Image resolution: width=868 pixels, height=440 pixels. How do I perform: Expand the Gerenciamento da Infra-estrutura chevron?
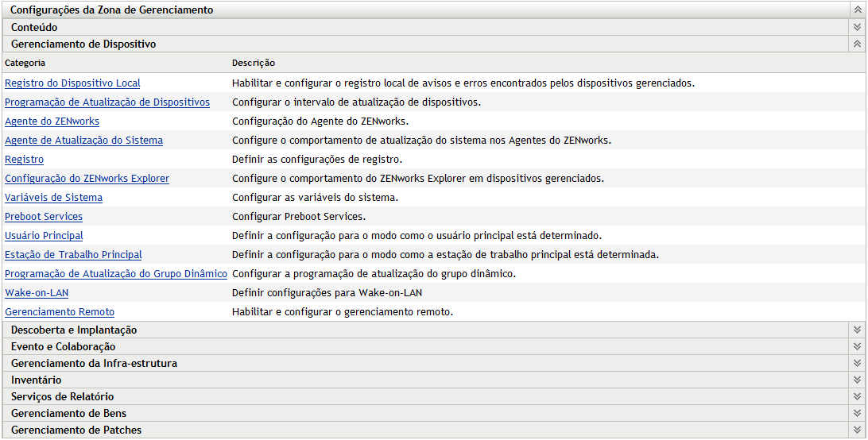pos(857,364)
